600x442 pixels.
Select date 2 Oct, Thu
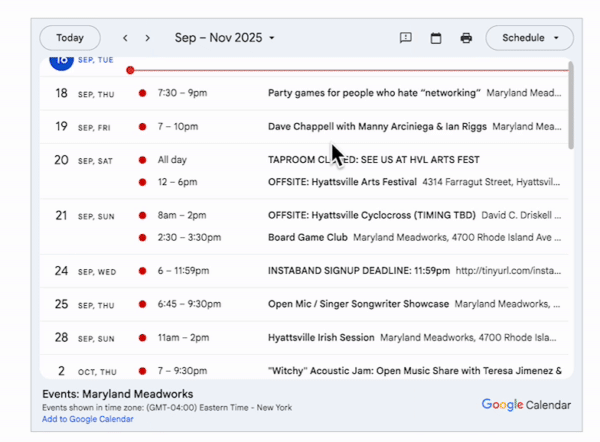pyautogui.click(x=87, y=371)
